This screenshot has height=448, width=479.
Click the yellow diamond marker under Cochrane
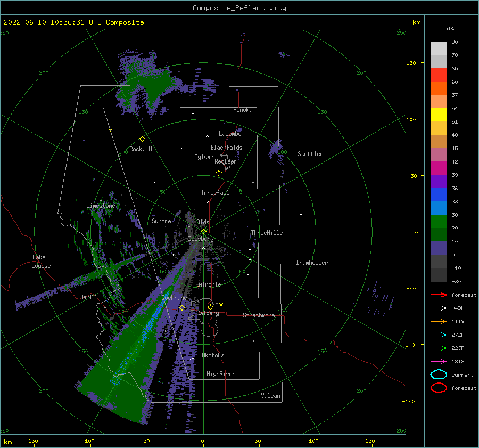[182, 308]
